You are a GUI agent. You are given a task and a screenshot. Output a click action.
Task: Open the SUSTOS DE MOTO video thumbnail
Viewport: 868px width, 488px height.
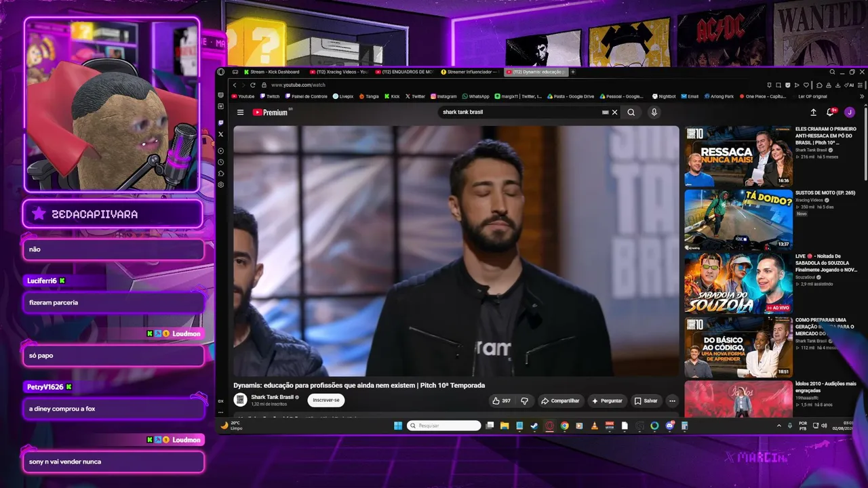(738, 220)
